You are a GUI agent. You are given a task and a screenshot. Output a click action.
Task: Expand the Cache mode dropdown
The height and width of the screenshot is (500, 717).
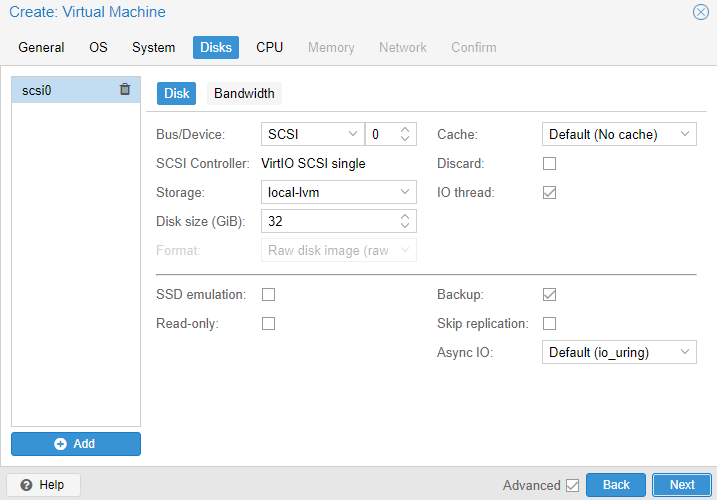618,134
